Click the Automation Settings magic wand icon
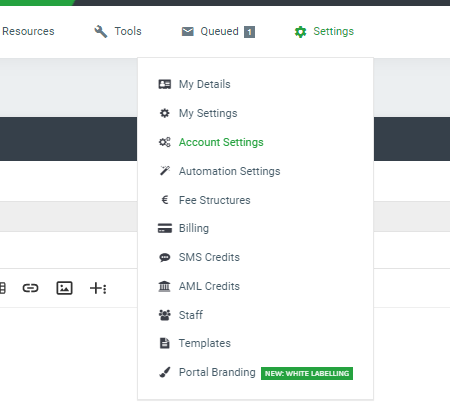This screenshot has height=409, width=450. point(165,171)
